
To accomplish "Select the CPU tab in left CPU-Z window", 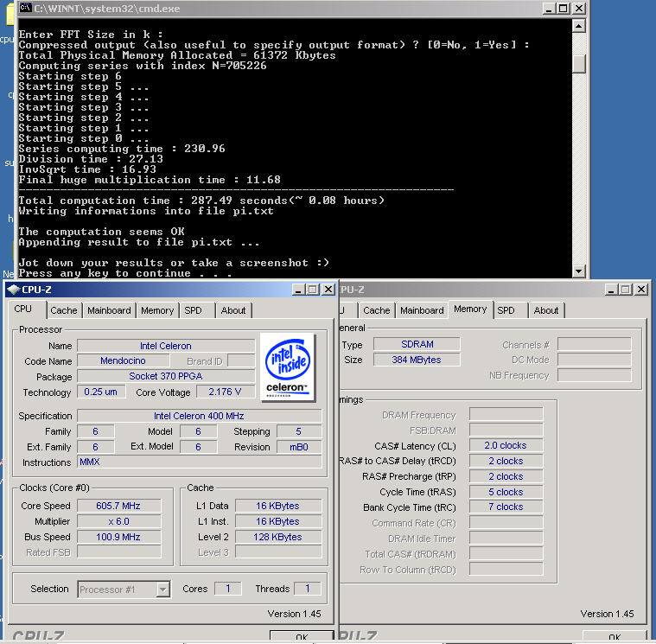I will [x=23, y=309].
